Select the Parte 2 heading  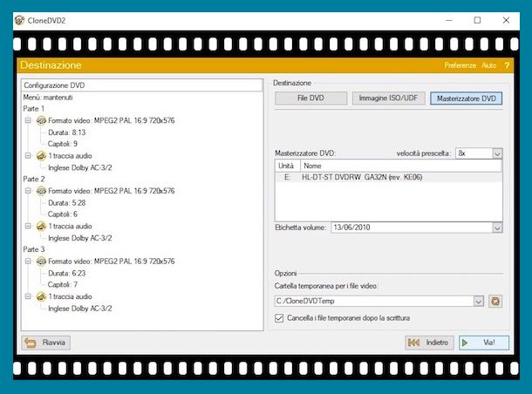pyautogui.click(x=34, y=179)
